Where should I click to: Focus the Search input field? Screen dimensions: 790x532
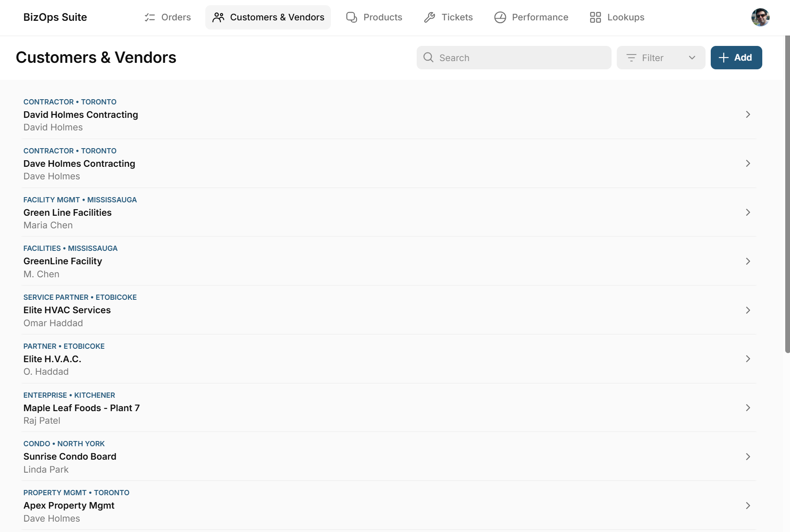[514, 58]
